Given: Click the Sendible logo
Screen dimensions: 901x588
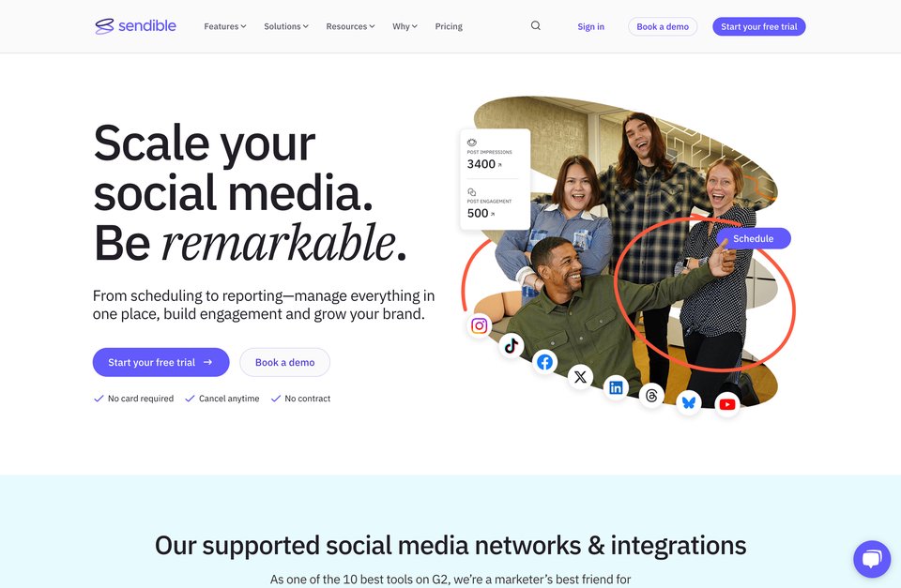Looking at the screenshot, I should [135, 26].
